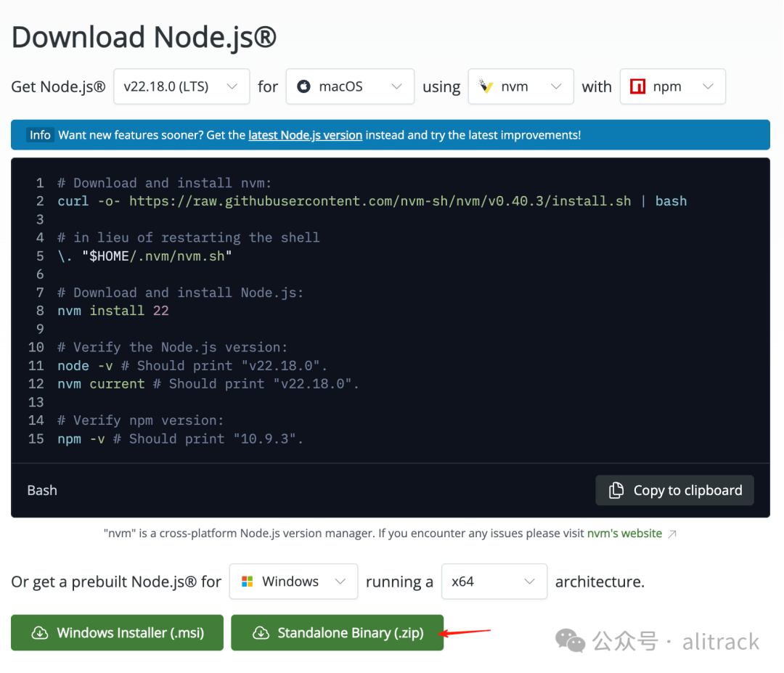
Task: Click the 'nvm install 22' command
Action: 113,311
